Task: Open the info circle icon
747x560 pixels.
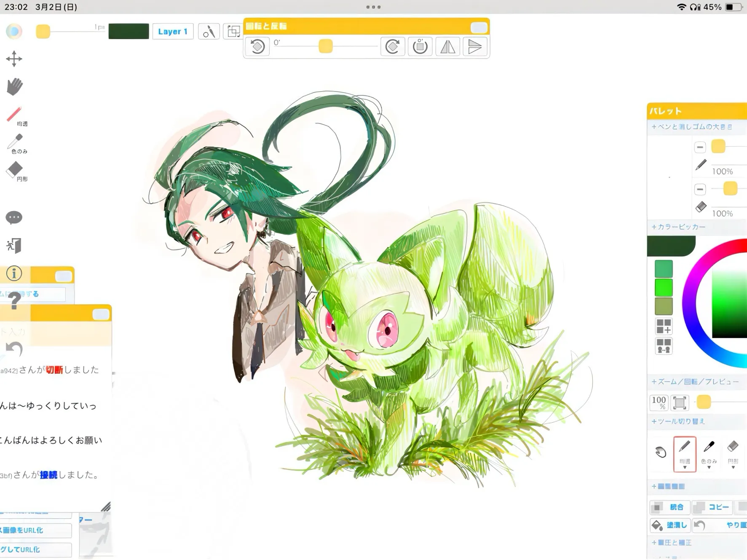Action: coord(14,273)
